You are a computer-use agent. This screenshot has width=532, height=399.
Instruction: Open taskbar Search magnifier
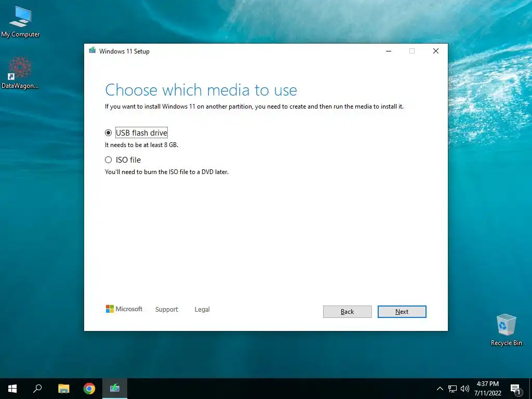[37, 389]
